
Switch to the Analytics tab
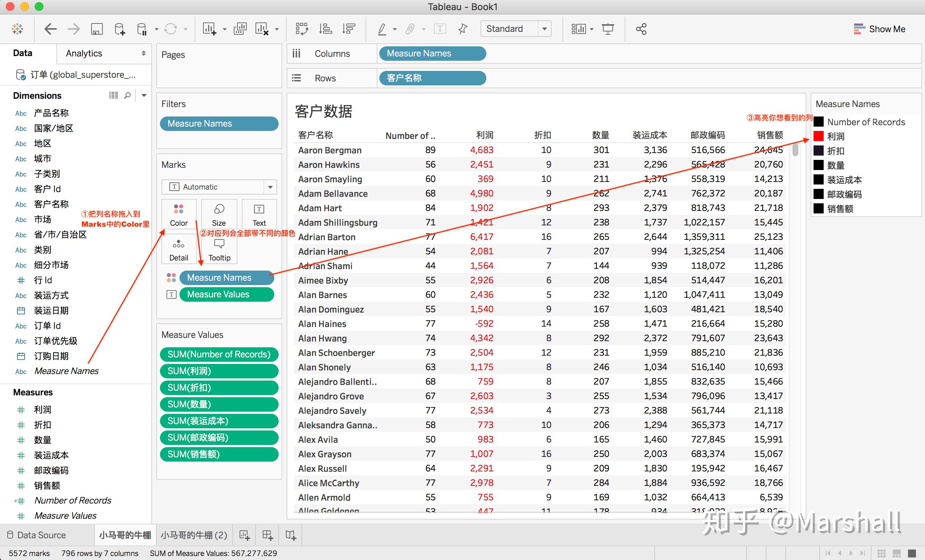coord(84,53)
